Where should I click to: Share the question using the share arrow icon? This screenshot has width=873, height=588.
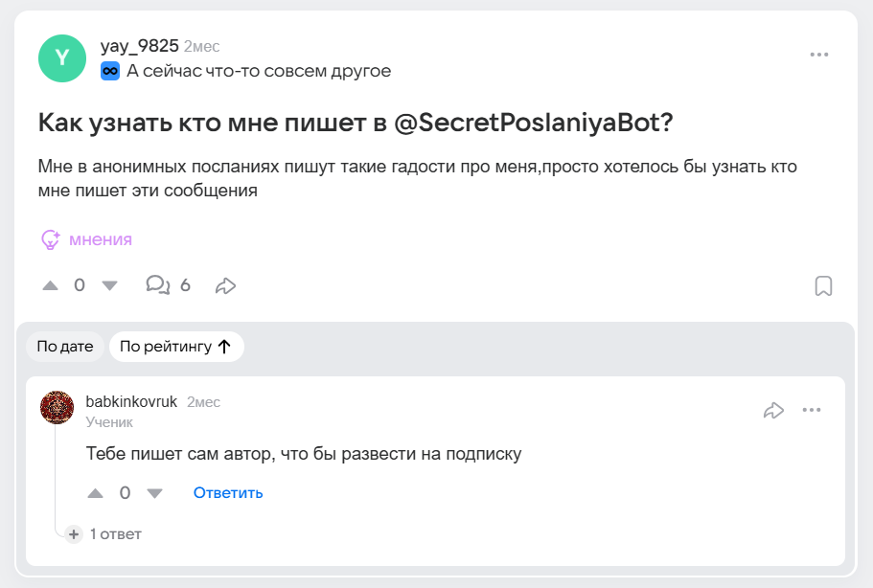[x=226, y=284]
